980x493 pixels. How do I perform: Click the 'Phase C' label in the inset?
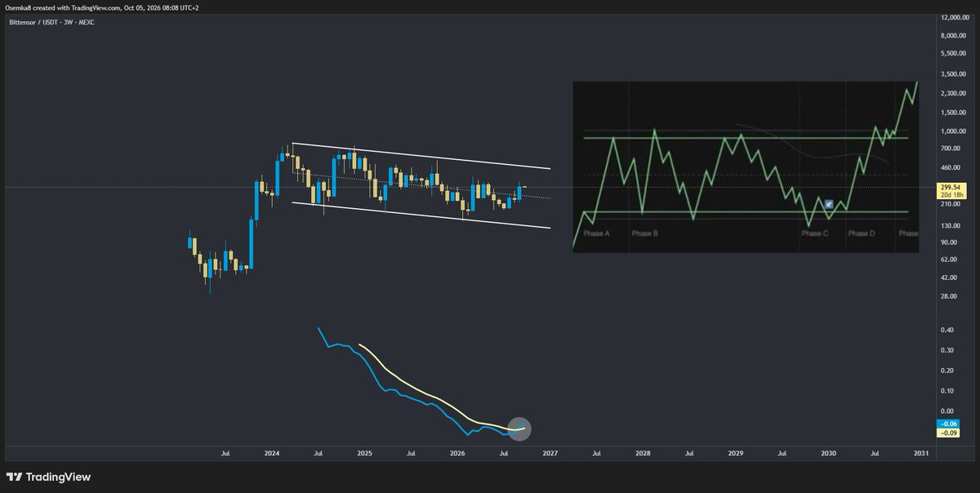click(814, 233)
